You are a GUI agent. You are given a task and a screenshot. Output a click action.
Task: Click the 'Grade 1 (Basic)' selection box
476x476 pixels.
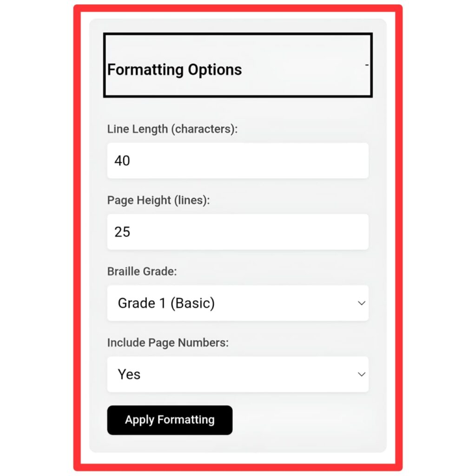(x=238, y=303)
